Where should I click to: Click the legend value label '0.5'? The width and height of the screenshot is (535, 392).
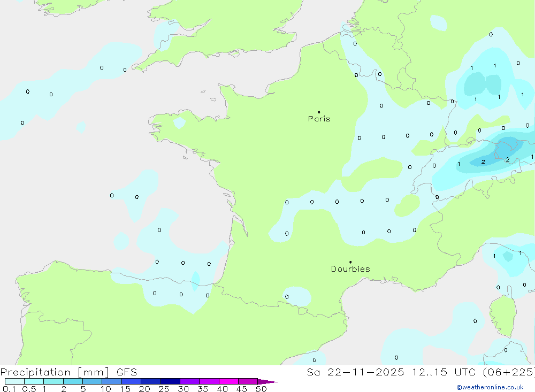click(x=29, y=389)
